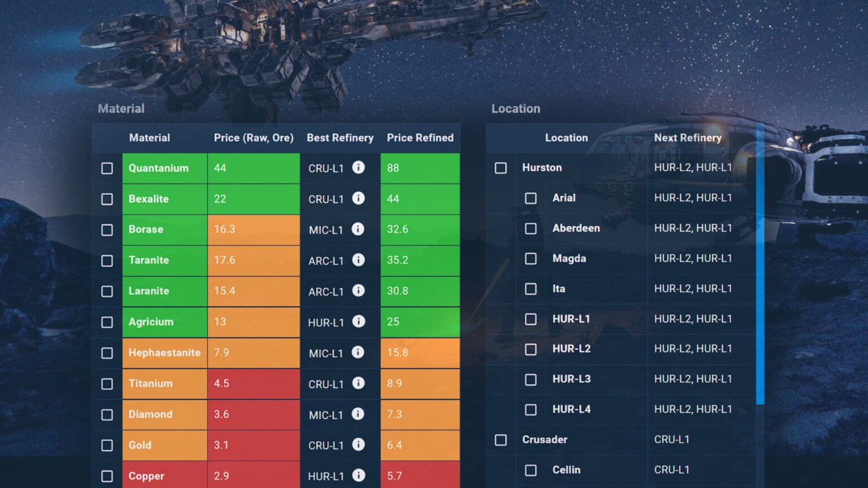View Agricium's HUR-L1 refinery details

(x=359, y=322)
